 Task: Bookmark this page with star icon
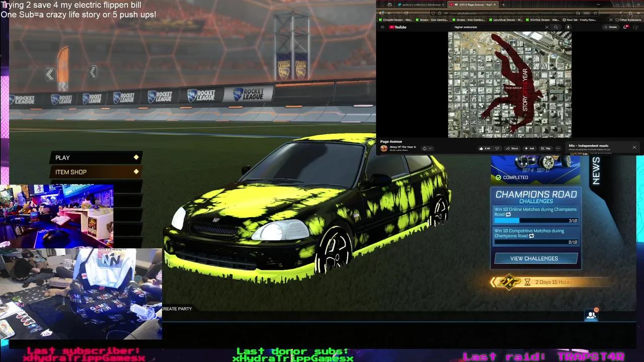click(595, 13)
